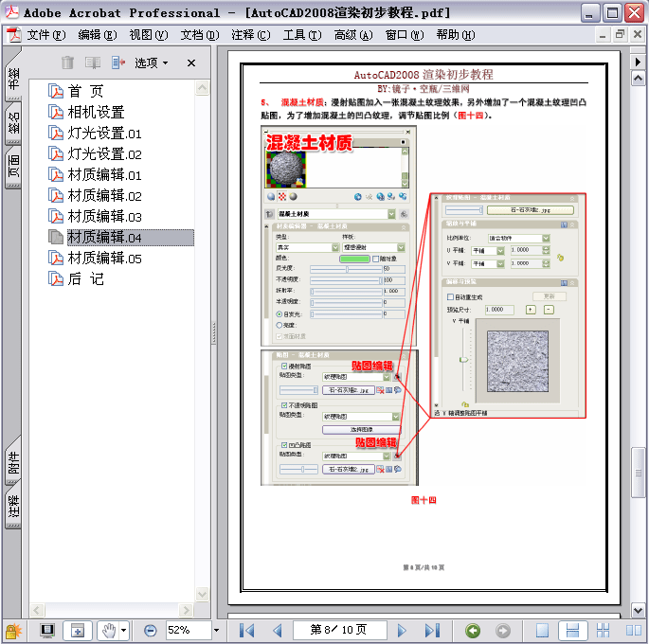Switch to single page layout
649x644 pixels.
[542, 631]
